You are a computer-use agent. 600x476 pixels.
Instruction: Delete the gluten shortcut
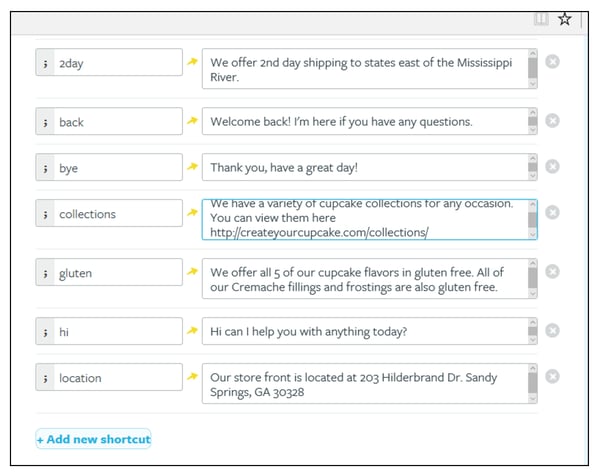click(x=552, y=271)
